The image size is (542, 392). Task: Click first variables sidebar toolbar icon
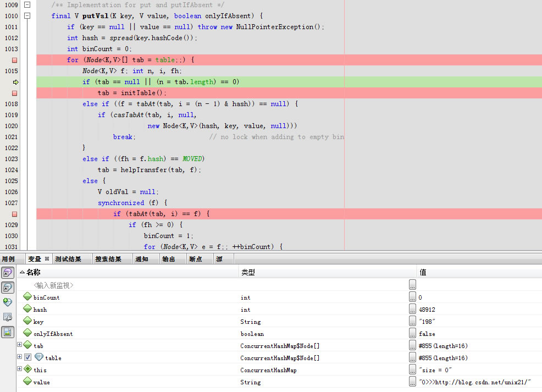8,273
